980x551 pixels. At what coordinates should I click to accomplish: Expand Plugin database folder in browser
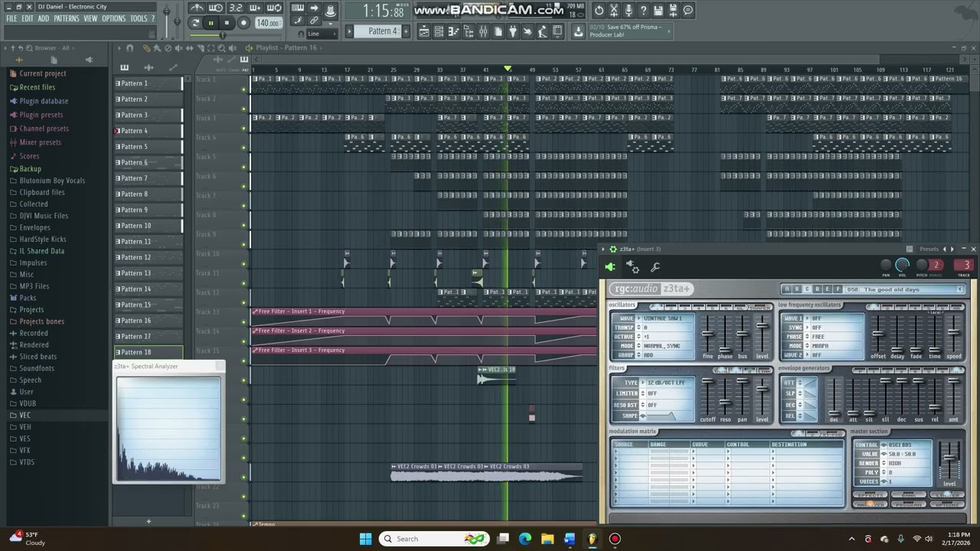pos(44,101)
